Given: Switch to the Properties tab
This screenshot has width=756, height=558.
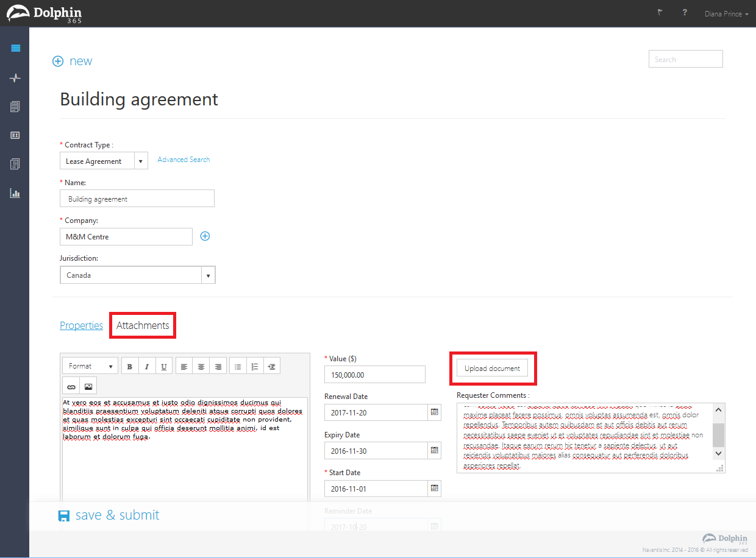Looking at the screenshot, I should pyautogui.click(x=81, y=325).
